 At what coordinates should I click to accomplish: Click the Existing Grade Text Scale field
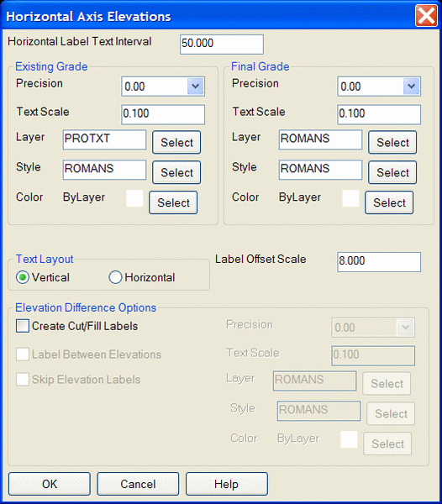point(163,114)
